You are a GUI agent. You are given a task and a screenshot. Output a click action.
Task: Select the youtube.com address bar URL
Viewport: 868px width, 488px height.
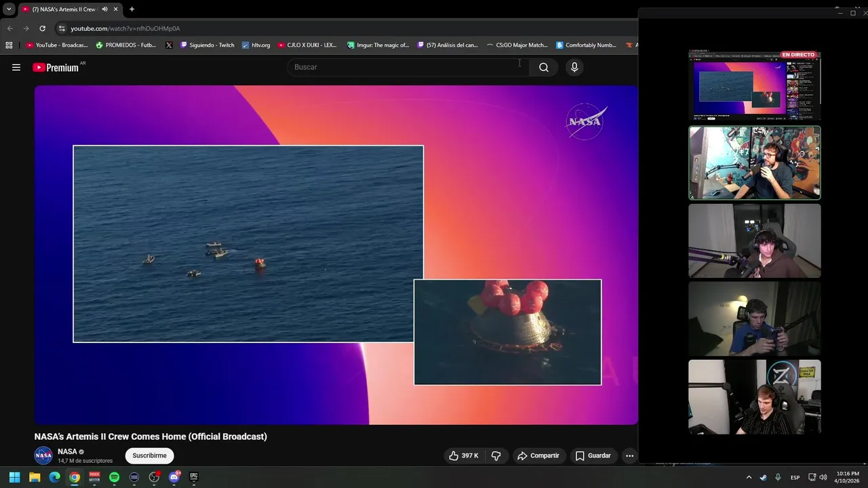(125, 28)
